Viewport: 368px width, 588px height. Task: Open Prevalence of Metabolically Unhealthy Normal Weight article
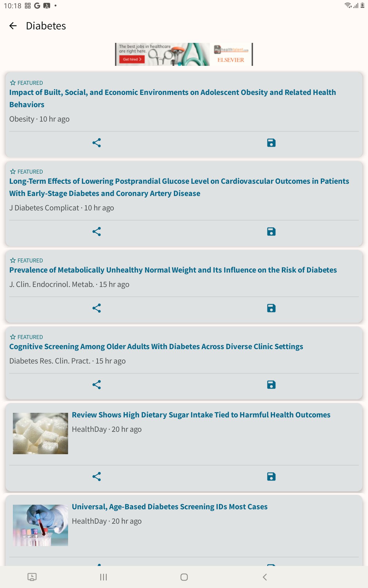tap(173, 270)
